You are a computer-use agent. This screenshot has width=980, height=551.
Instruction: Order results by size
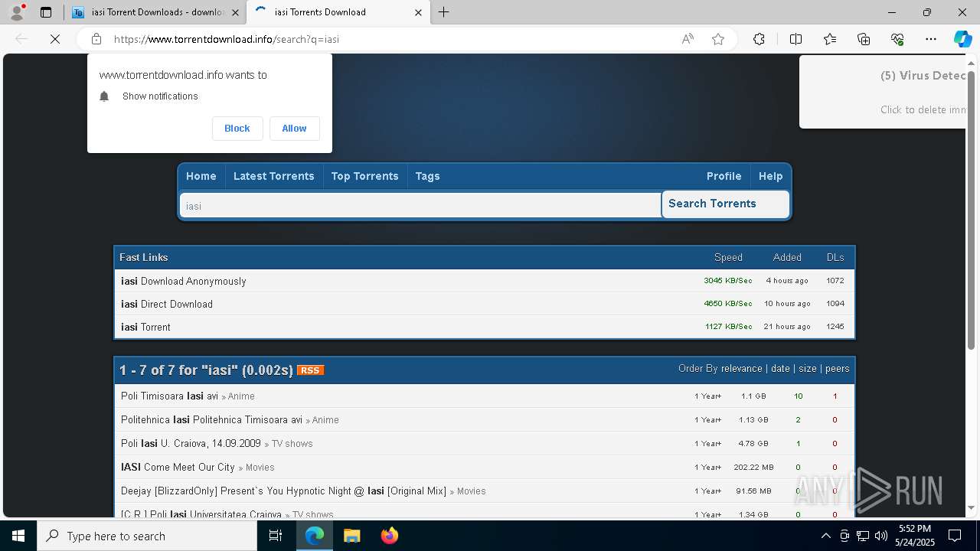[808, 369]
